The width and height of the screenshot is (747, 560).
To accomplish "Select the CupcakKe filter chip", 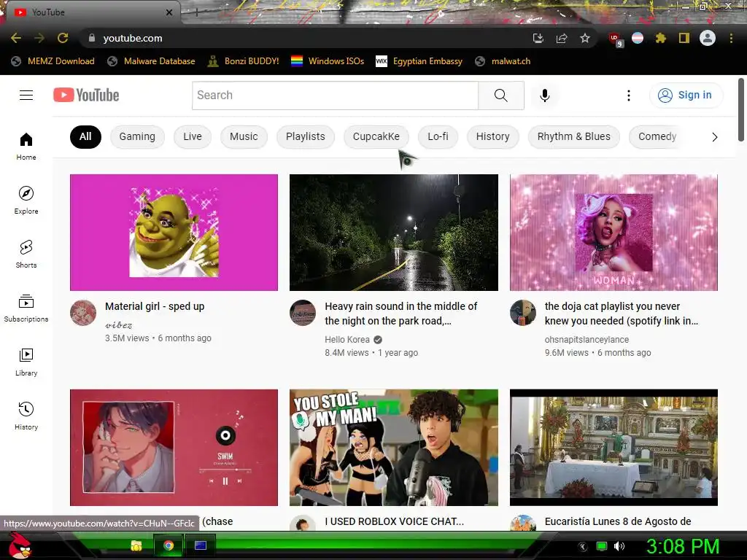I will (x=376, y=136).
